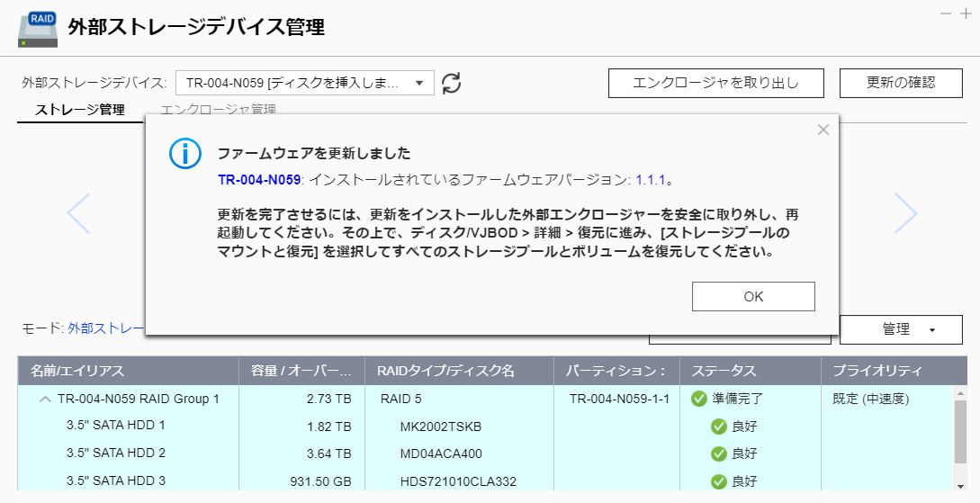Click the 1.82 TB capacity cell
Viewport: 980px width, 503px height.
[328, 427]
